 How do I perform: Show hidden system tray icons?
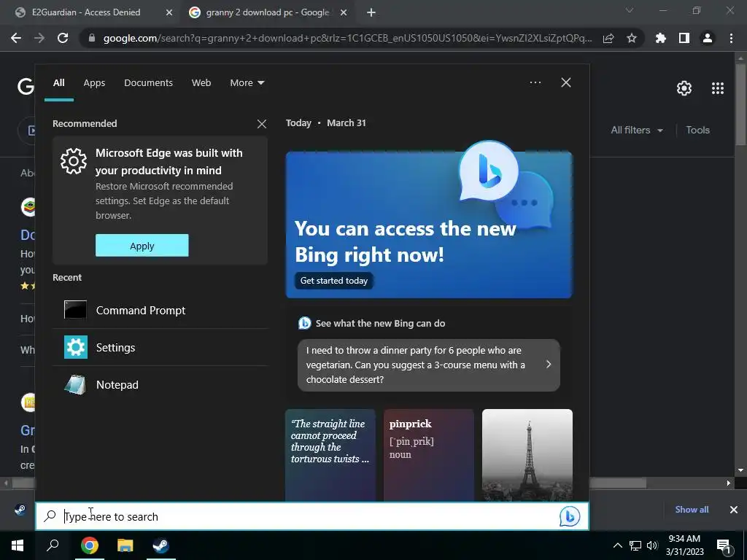pyautogui.click(x=617, y=545)
